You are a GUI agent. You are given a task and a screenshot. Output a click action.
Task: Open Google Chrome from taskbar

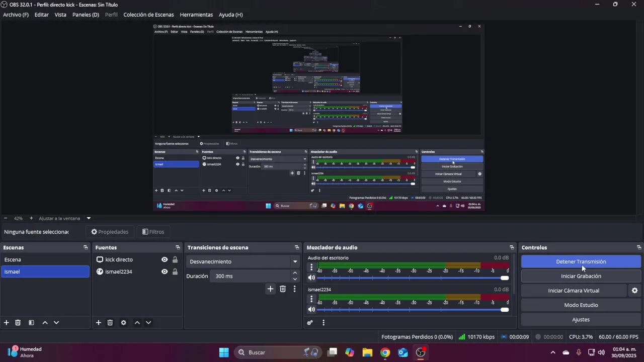385,352
